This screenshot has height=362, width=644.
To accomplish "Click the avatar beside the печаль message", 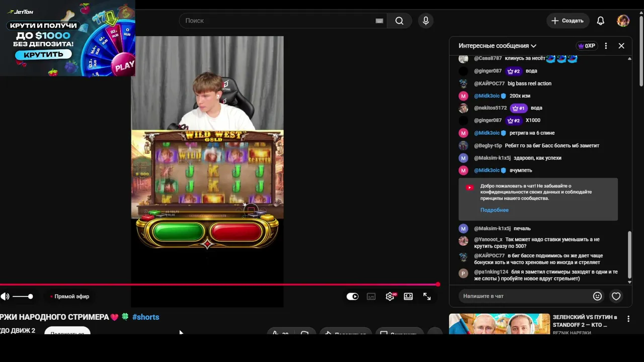I will pos(463,228).
